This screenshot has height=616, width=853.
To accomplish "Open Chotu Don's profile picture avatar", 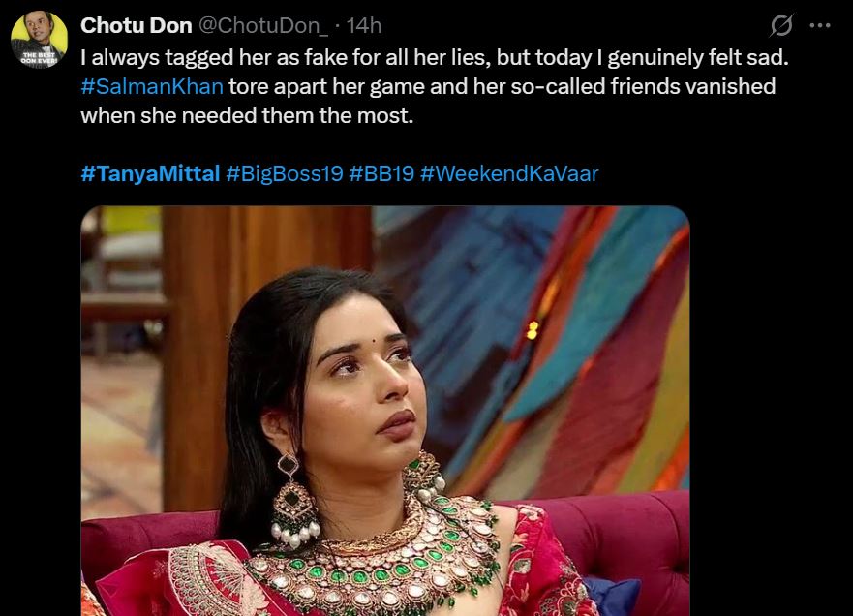I will tap(39, 40).
